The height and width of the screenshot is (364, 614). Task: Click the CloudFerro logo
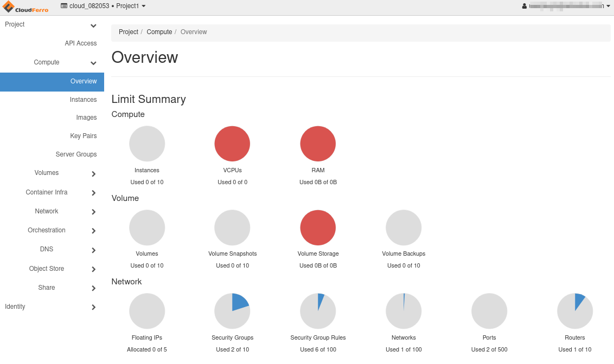tap(25, 7)
